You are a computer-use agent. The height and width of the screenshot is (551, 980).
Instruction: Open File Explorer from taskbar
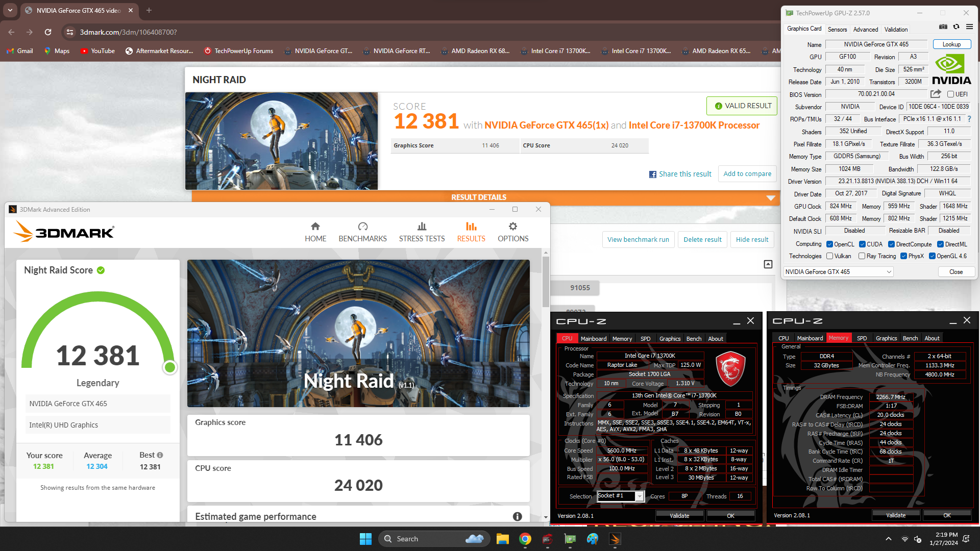pyautogui.click(x=503, y=539)
